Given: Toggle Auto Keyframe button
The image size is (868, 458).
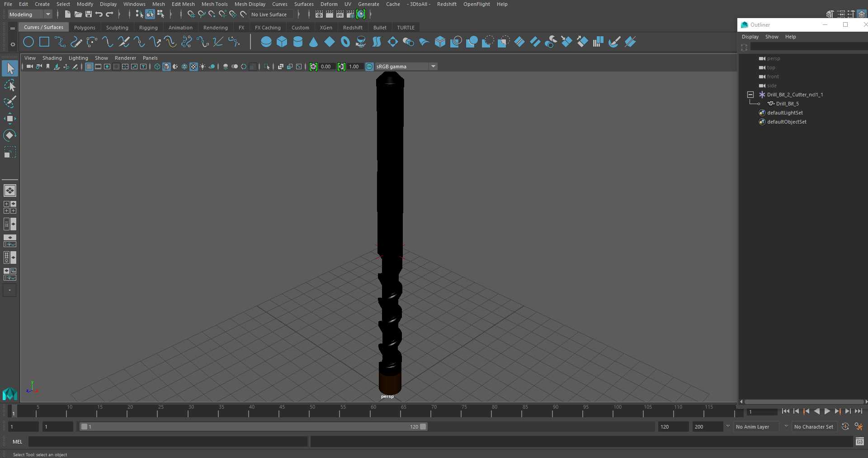Looking at the screenshot, I should coord(845,426).
